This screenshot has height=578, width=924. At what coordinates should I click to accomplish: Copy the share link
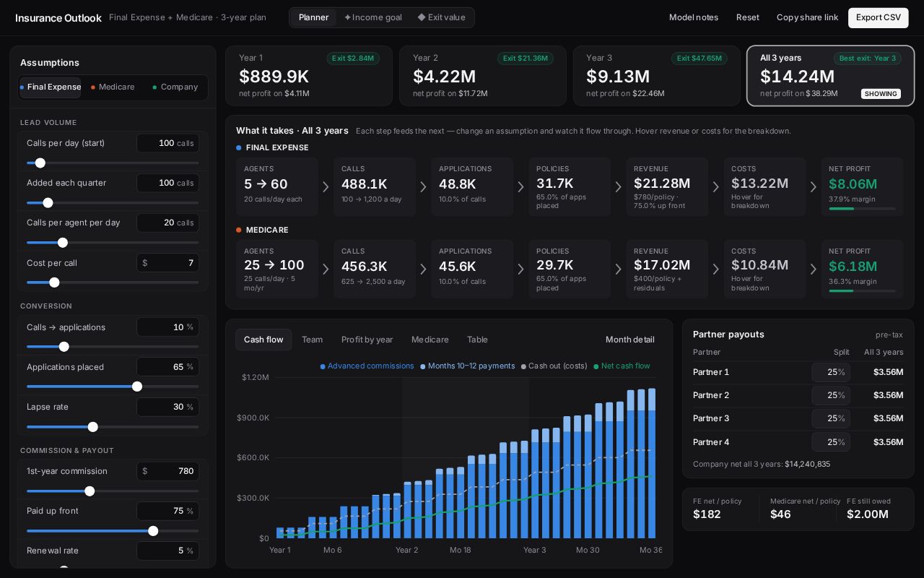[807, 17]
